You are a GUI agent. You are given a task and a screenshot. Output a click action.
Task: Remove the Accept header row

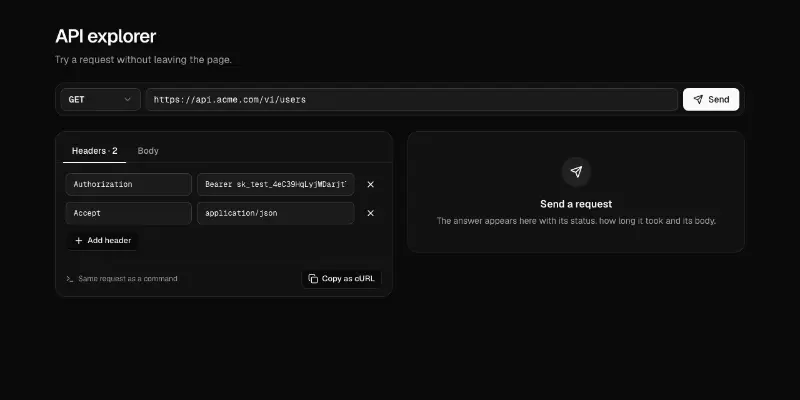[x=370, y=213]
